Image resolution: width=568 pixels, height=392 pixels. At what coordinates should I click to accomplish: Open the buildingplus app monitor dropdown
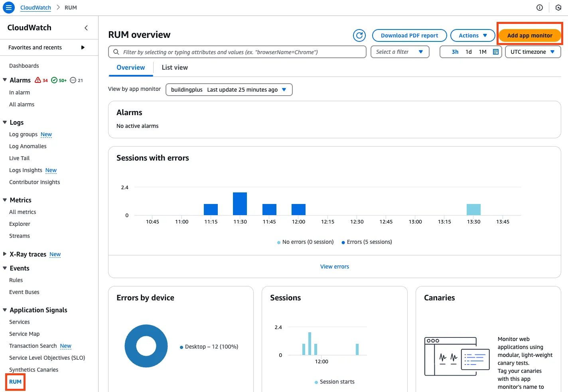tap(229, 90)
